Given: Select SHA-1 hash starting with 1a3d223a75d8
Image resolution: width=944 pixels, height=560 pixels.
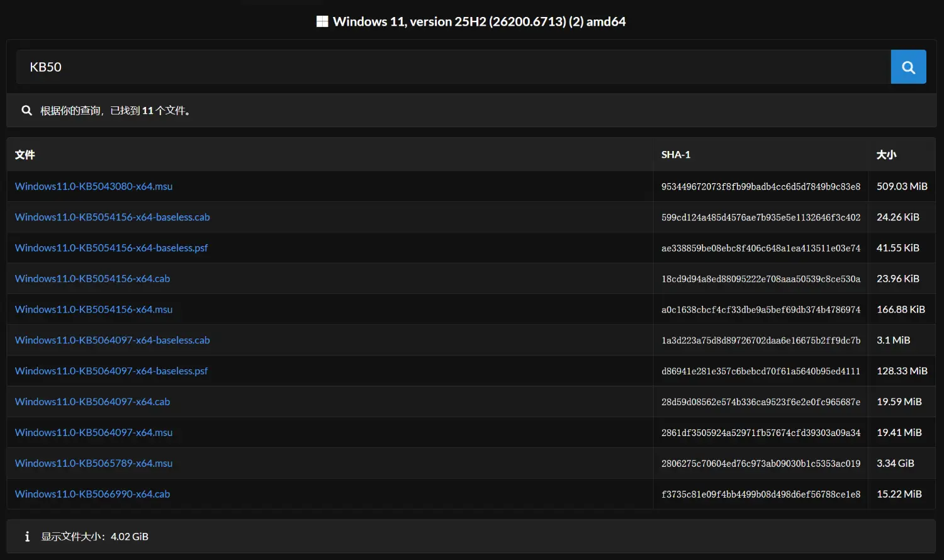Looking at the screenshot, I should tap(761, 341).
